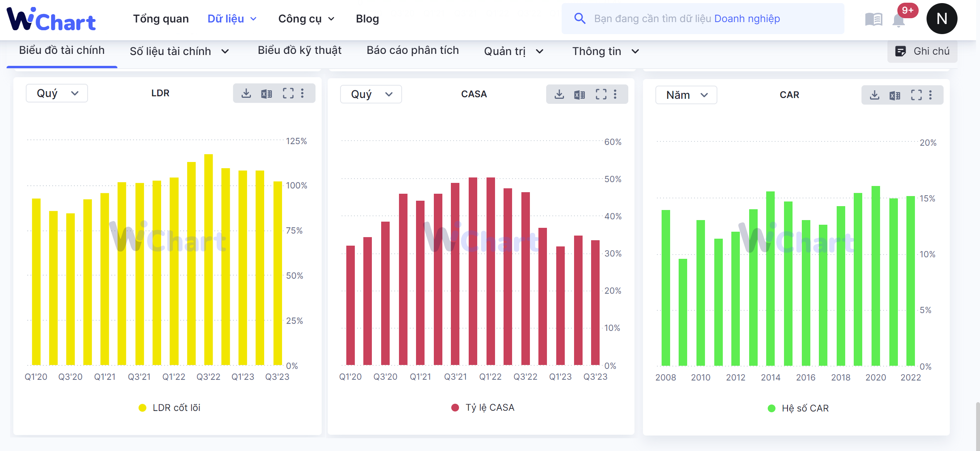
Task: Open the guidebook icon in header
Action: (873, 19)
